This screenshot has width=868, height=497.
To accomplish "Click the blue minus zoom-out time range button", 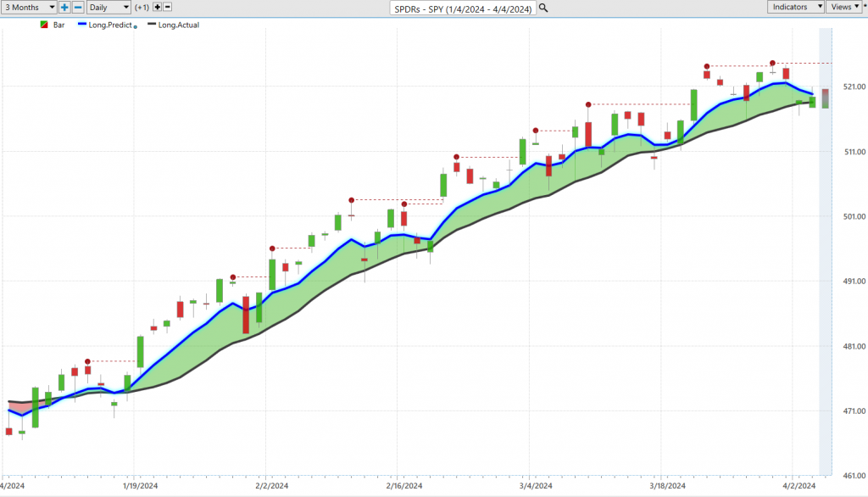I will [78, 7].
